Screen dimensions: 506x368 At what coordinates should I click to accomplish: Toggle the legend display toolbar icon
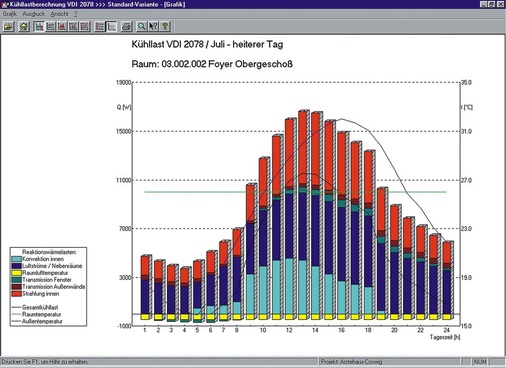pyautogui.click(x=100, y=26)
